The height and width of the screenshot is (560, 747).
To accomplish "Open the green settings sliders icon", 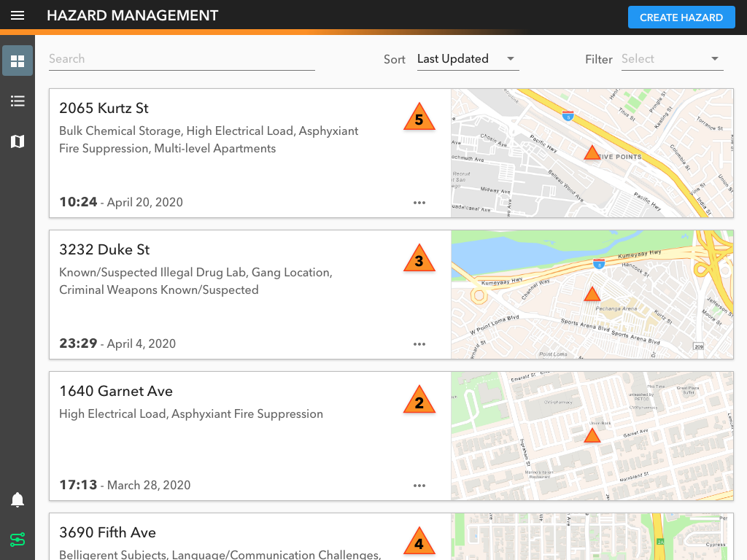I will [18, 540].
